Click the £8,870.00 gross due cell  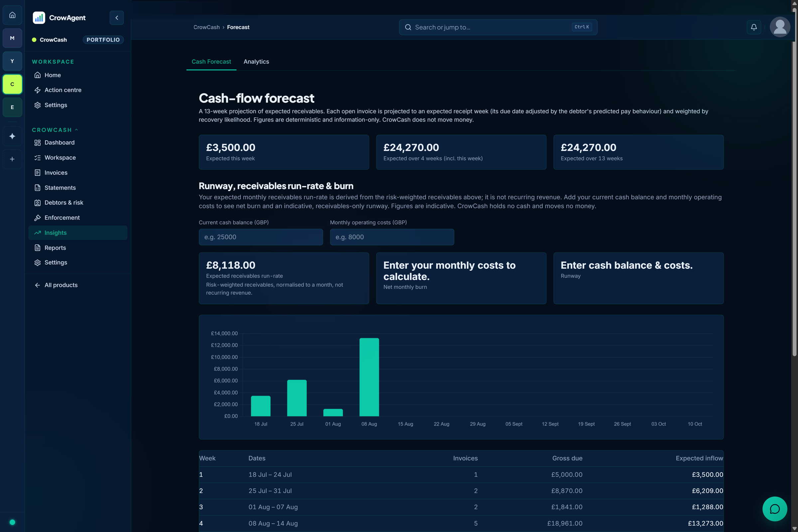click(567, 491)
